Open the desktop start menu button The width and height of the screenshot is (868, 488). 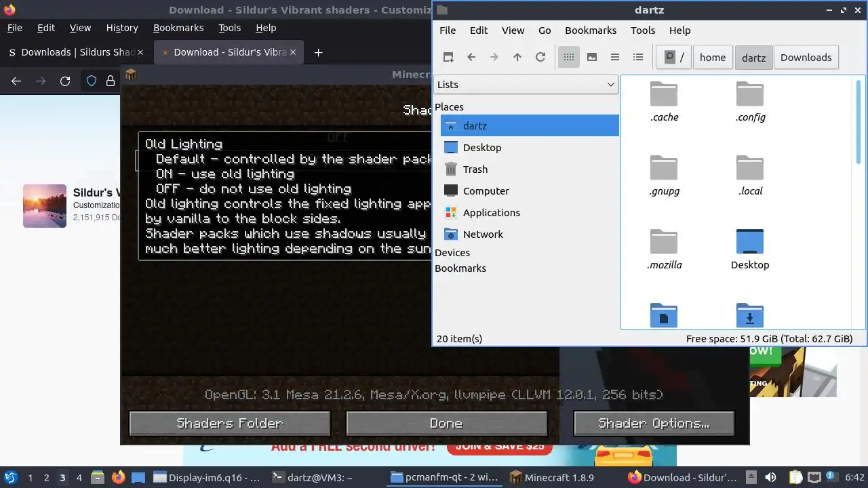pos(10,477)
